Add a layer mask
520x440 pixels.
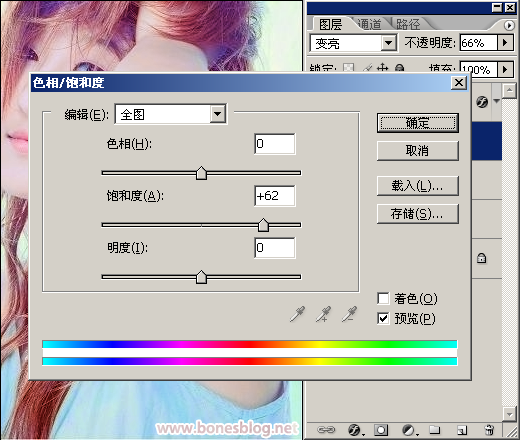pyautogui.click(x=381, y=430)
